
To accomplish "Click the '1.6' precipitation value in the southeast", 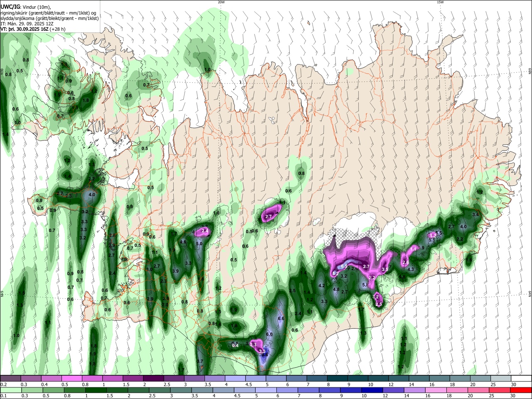I will [469, 260].
